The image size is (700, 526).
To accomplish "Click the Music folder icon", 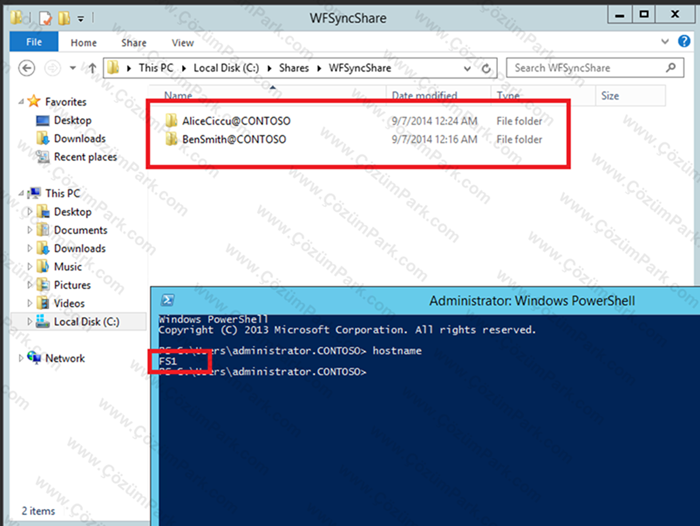I will (x=43, y=266).
